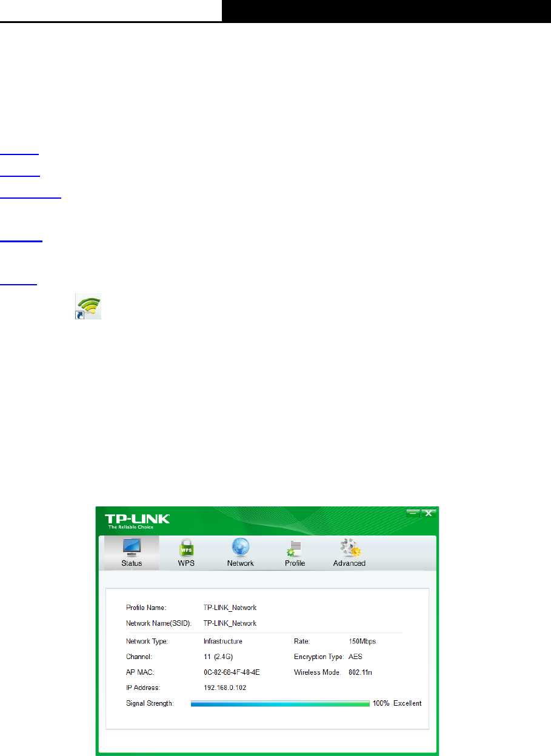
Task: Click the 'Network Type:' label
Action: tap(147, 641)
